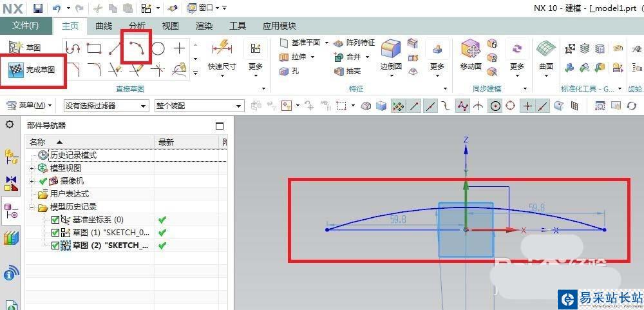Image resolution: width=644 pixels, height=310 pixels.
Task: Select the Line sketch tool
Action: pyautogui.click(x=115, y=48)
